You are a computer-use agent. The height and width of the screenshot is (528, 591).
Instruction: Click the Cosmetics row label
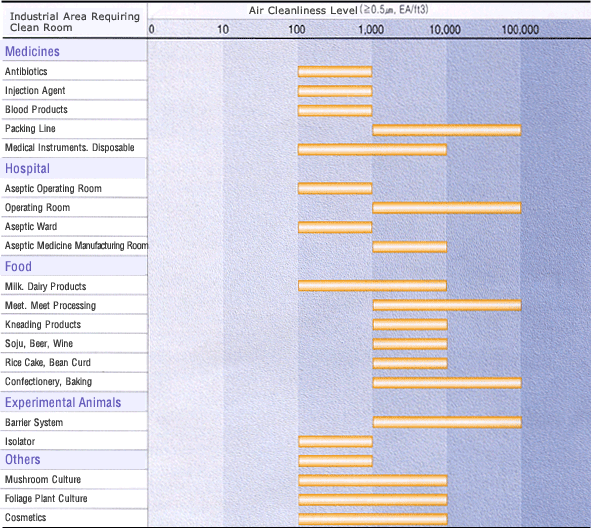point(26,517)
